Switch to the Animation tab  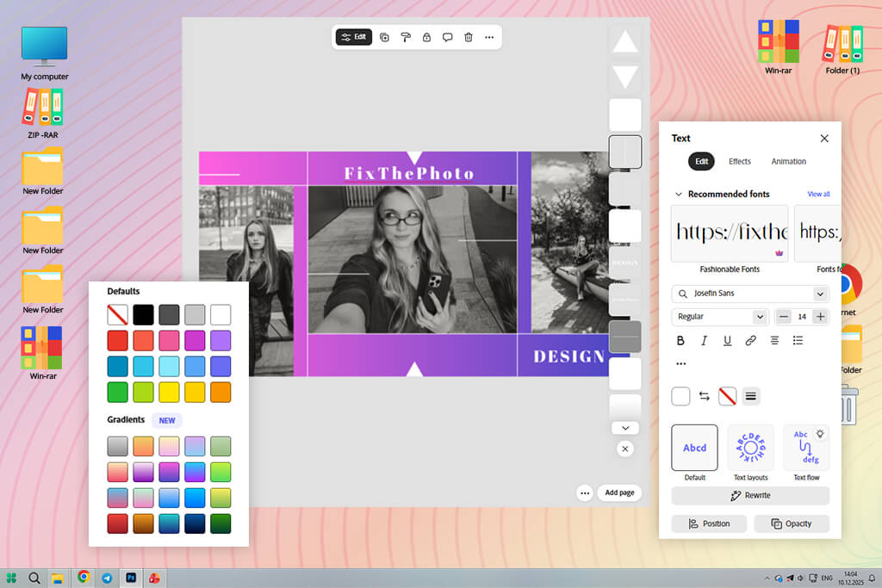coord(788,161)
